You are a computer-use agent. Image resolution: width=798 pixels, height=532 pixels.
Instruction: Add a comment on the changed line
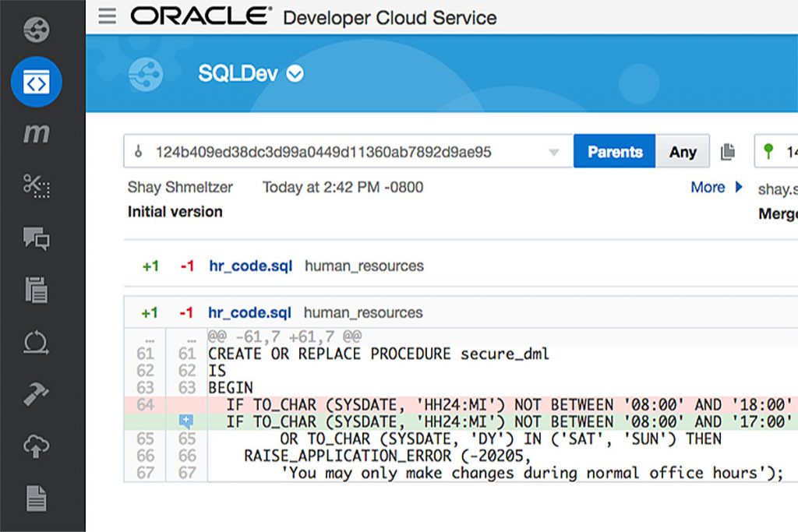[187, 421]
